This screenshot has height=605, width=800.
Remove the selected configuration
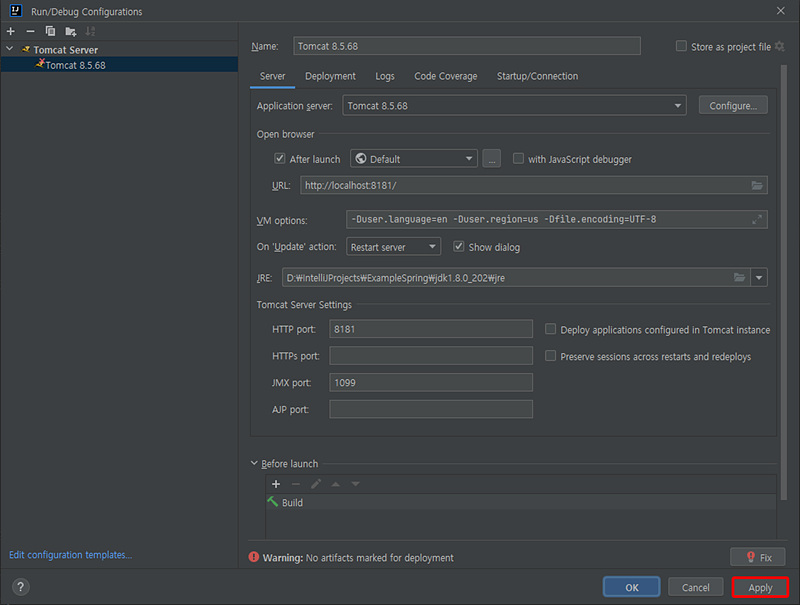coord(30,32)
